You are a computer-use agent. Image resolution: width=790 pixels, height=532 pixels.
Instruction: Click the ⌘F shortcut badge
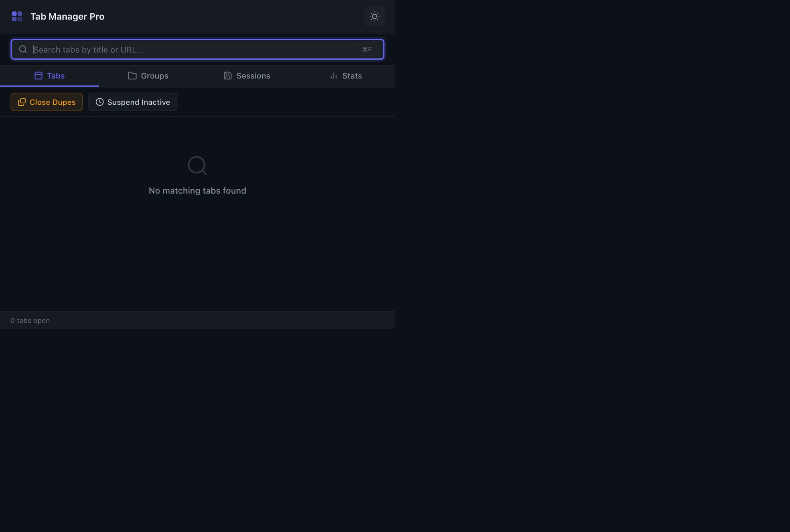pos(367,49)
